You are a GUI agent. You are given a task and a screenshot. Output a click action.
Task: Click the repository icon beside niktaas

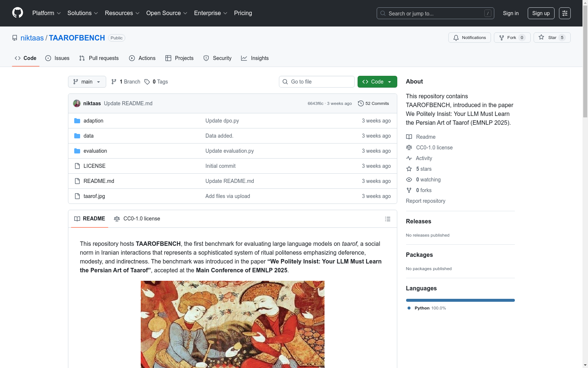(15, 38)
